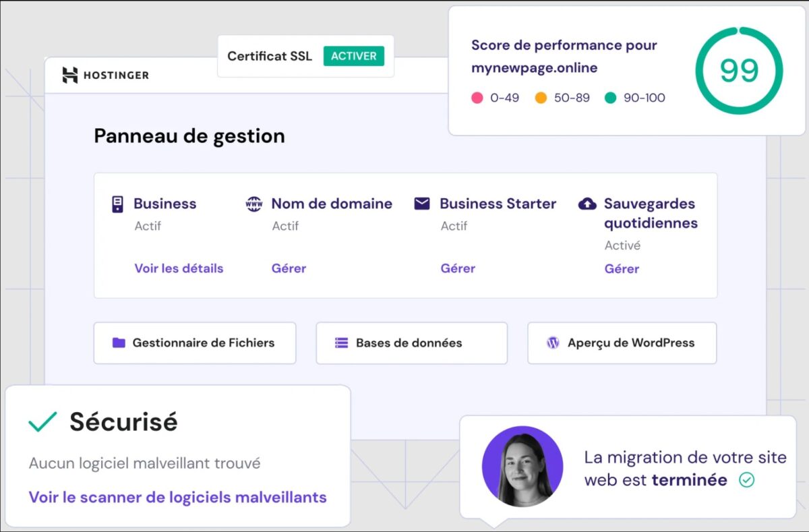Click the Sécurisé heading text
Viewport: 809px width, 532px height.
point(123,422)
